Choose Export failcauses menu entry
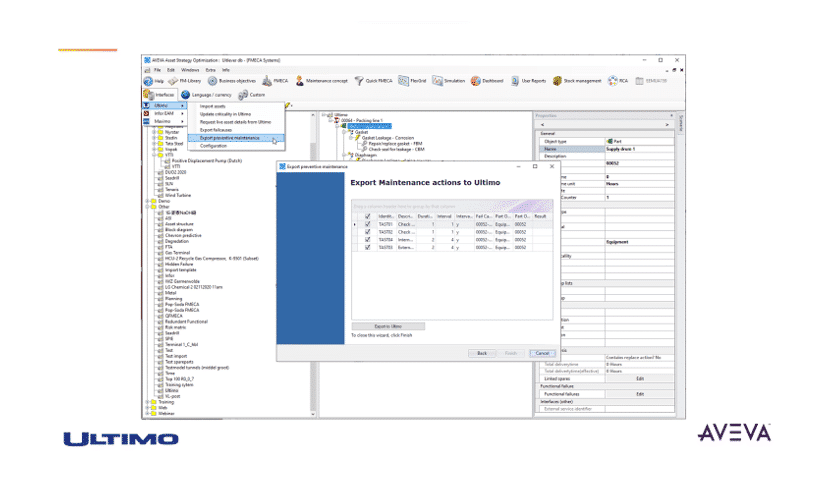 click(x=236, y=130)
